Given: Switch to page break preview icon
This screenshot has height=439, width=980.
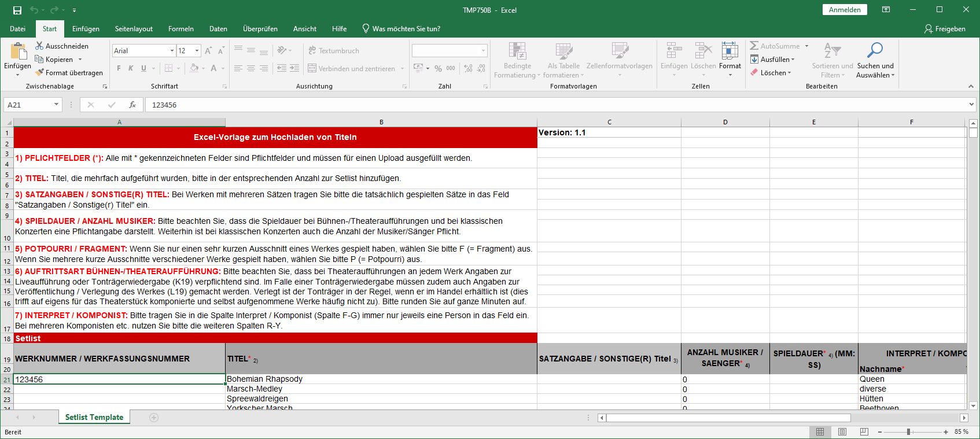Looking at the screenshot, I should pos(864,432).
